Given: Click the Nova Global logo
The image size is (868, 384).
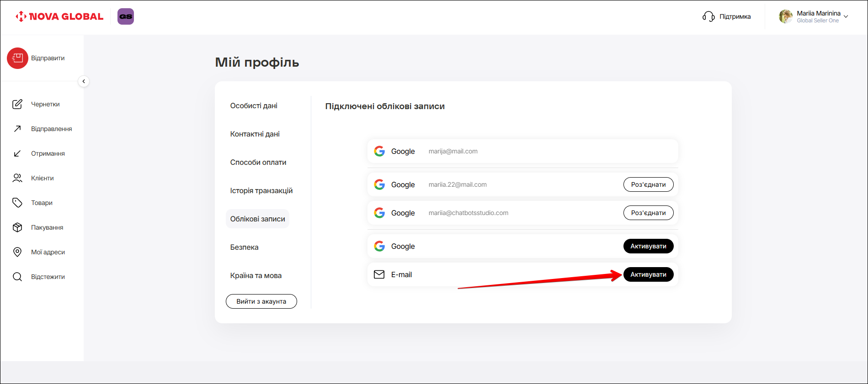Looking at the screenshot, I should [59, 16].
